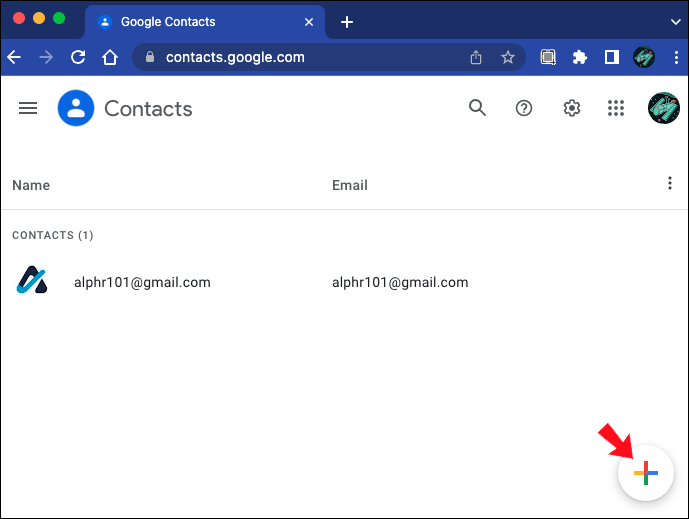The height and width of the screenshot is (519, 689).
Task: Open the Chrome three-dot menu
Action: click(676, 57)
